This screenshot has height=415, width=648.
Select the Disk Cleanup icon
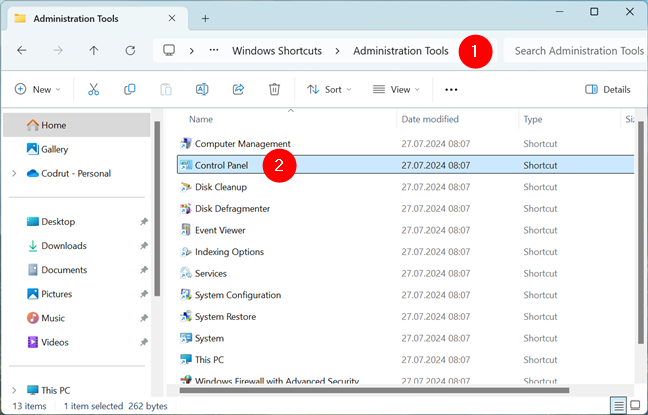[186, 187]
